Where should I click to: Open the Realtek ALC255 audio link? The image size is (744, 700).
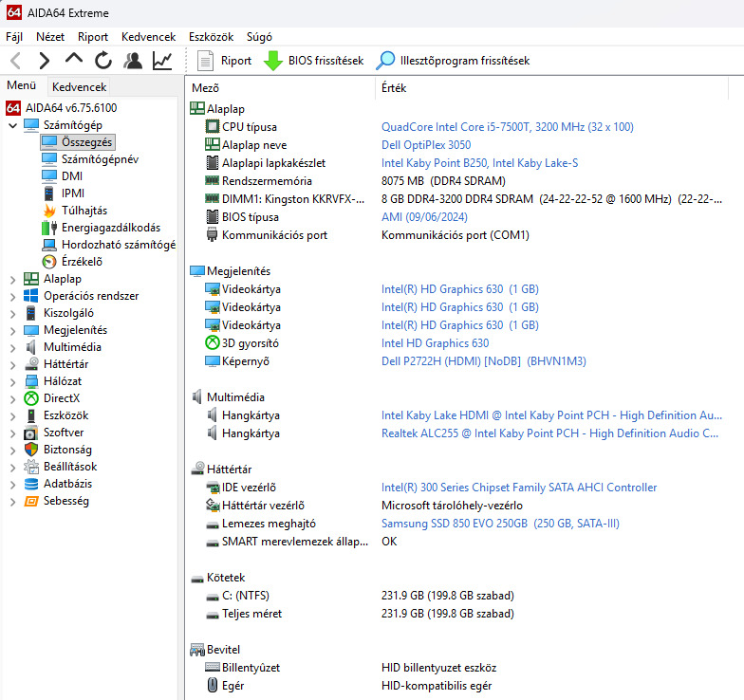tap(549, 433)
